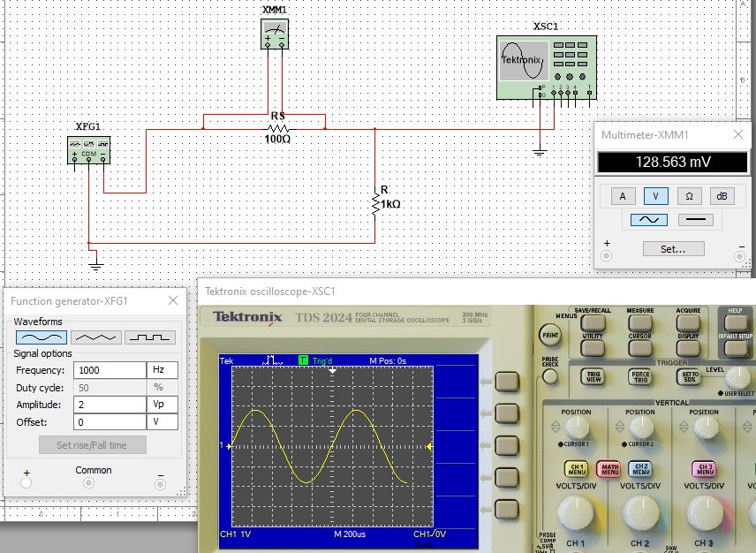Select the square waveform in the function generator

coord(149,337)
